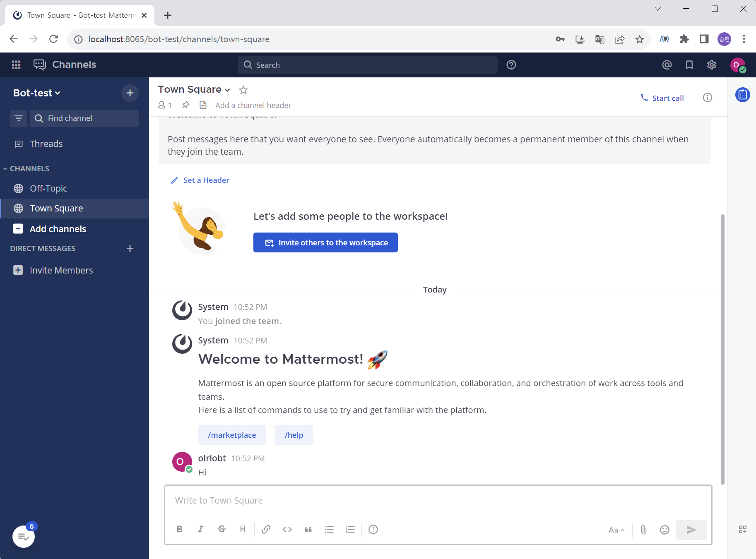Click Add channels in sidebar
The image size is (756, 559).
(x=75, y=229)
